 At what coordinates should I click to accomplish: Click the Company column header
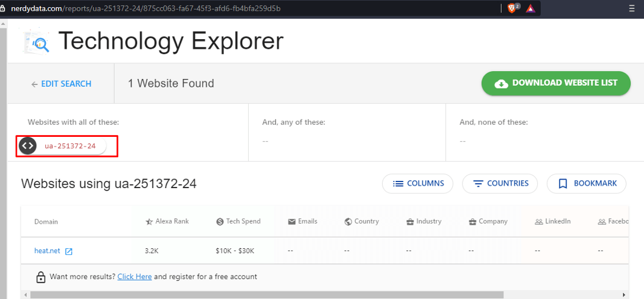click(488, 221)
